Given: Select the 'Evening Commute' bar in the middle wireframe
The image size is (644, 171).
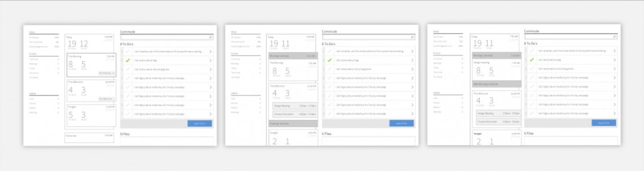Looking at the screenshot, I should coord(293,124).
